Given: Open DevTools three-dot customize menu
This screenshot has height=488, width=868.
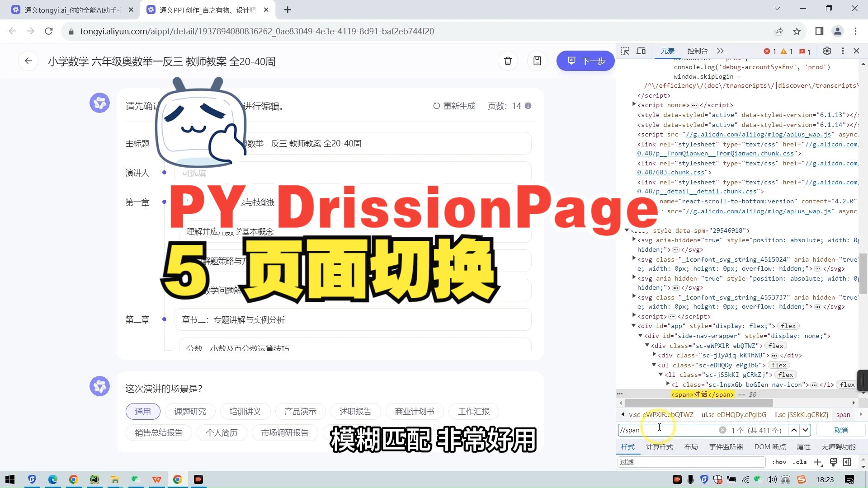Looking at the screenshot, I should [x=843, y=51].
